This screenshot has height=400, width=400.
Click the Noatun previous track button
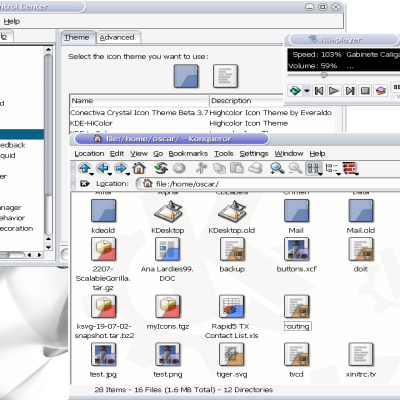click(x=319, y=91)
